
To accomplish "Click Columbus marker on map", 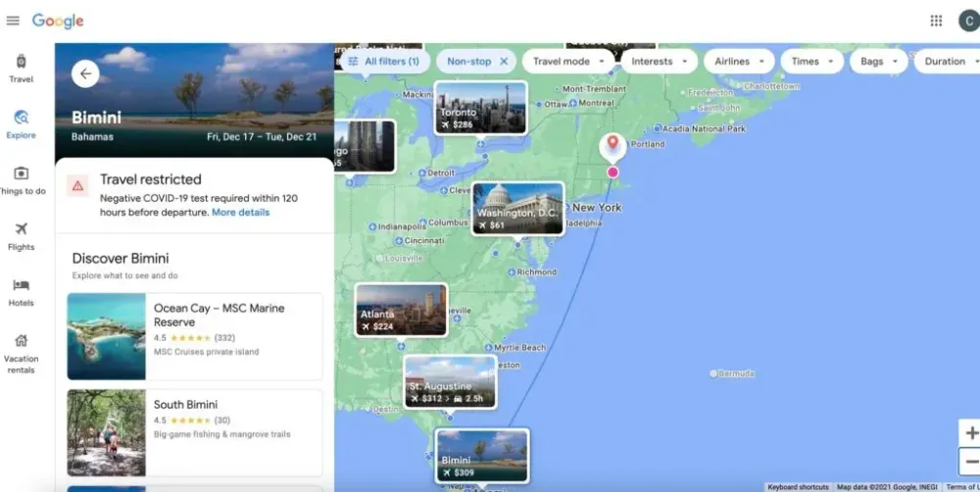I will coord(422,221).
